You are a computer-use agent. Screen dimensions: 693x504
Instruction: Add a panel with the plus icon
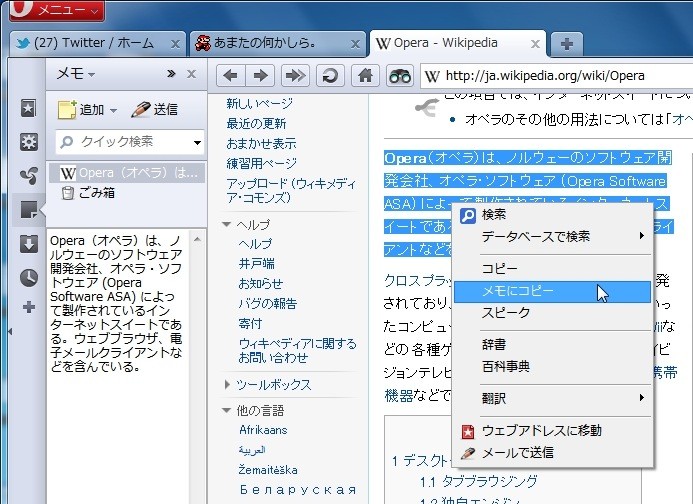click(x=29, y=307)
